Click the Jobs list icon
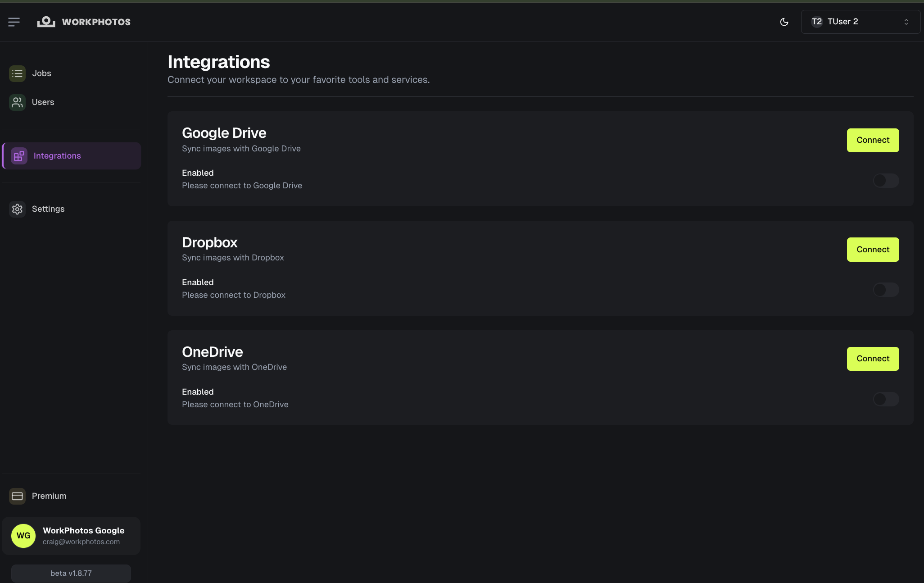This screenshot has height=583, width=924. click(x=17, y=73)
